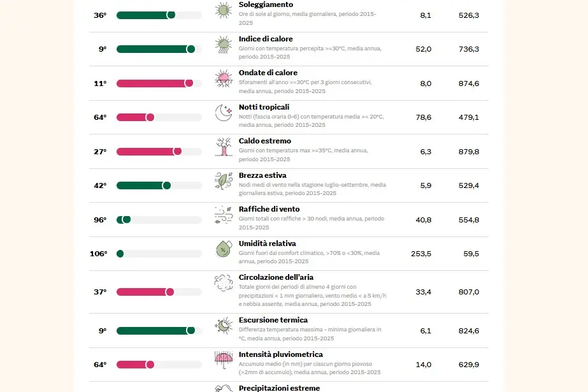The width and height of the screenshot is (588, 392).
Task: Click the 879,8 score for Caldo estremo
Action: coord(468,152)
